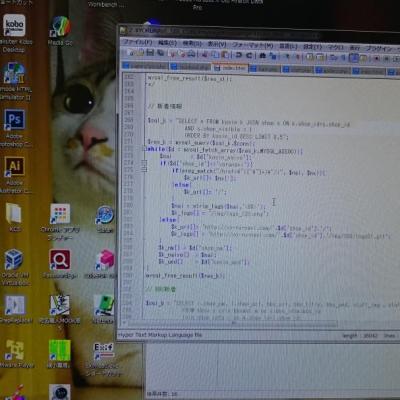Image resolution: width=400 pixels, height=400 pixels.
Task: Toggle the highlighted word wrap toolbar button
Action: (354, 58)
